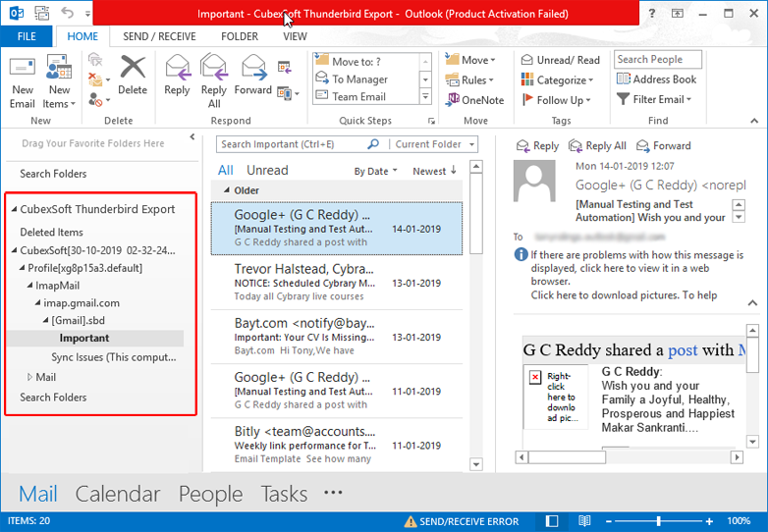
Task: Select the Deleted Items folder
Action: pyautogui.click(x=51, y=232)
